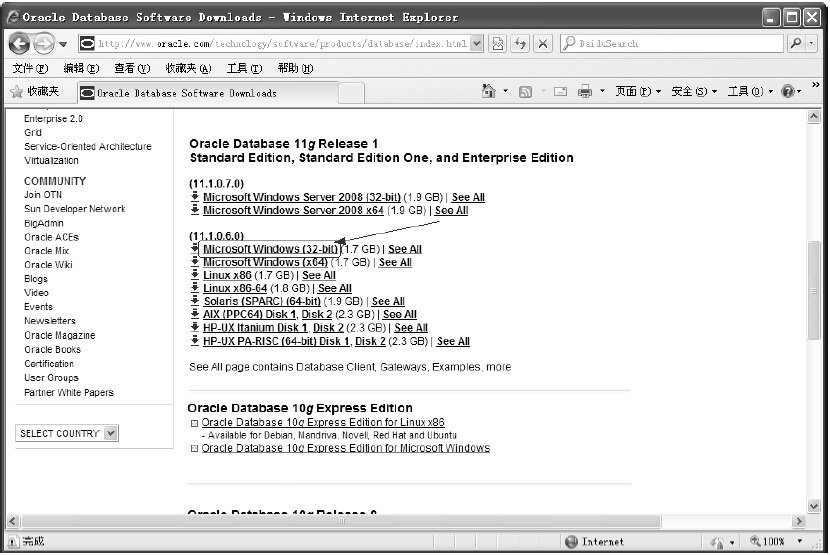Click the Home icon in command bar
This screenshot has width=830, height=555.
point(489,92)
